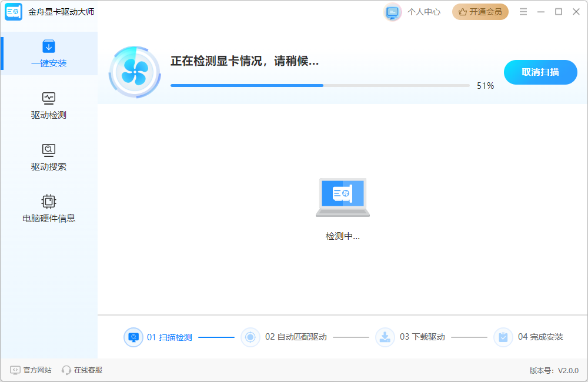Image resolution: width=588 pixels, height=382 pixels.
Task: Click the 官方网站 icon in status bar
Action: point(16,370)
